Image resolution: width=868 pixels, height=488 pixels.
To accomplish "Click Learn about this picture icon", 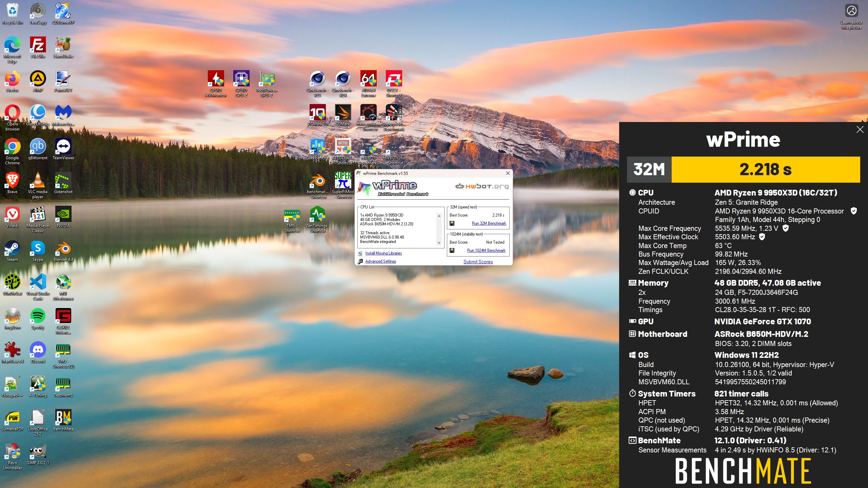I will point(851,17).
